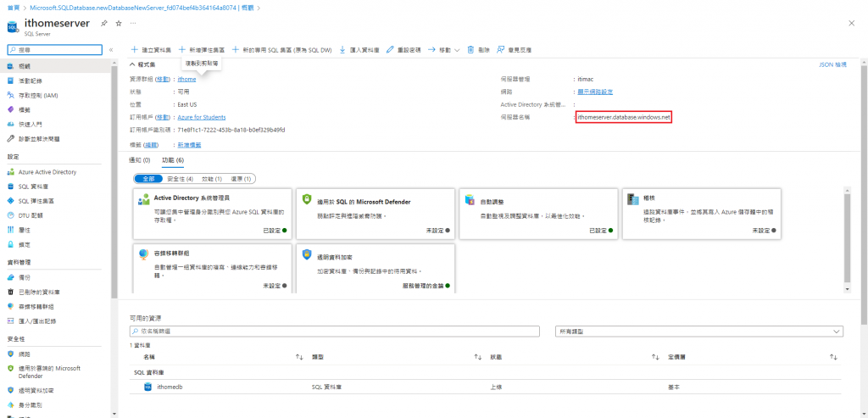Click Create database in the toolbar
868x418 pixels.
[151, 50]
